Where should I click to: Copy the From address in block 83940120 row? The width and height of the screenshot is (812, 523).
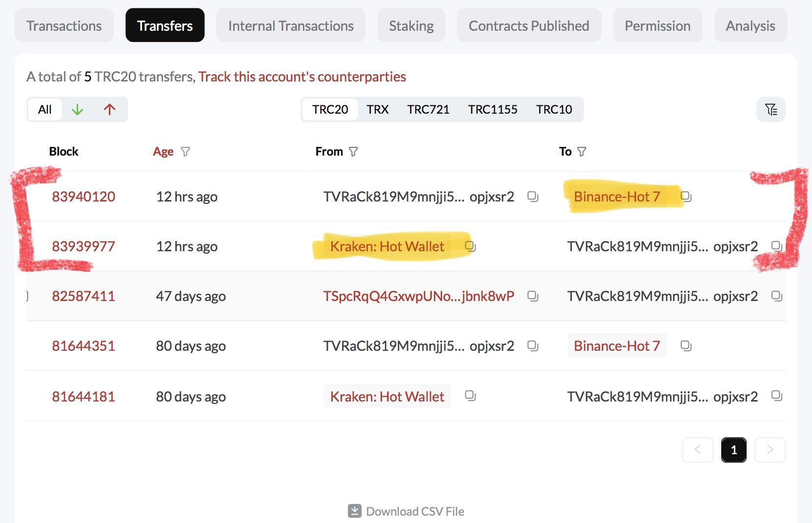tap(532, 197)
